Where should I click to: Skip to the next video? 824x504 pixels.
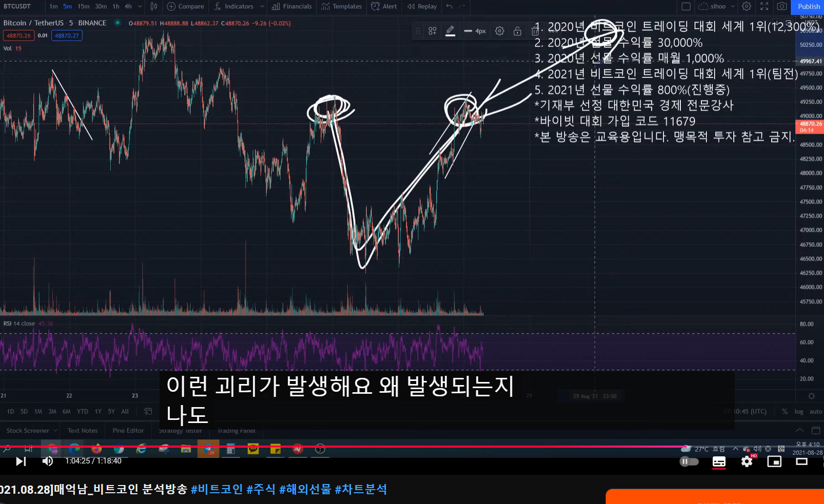point(21,461)
